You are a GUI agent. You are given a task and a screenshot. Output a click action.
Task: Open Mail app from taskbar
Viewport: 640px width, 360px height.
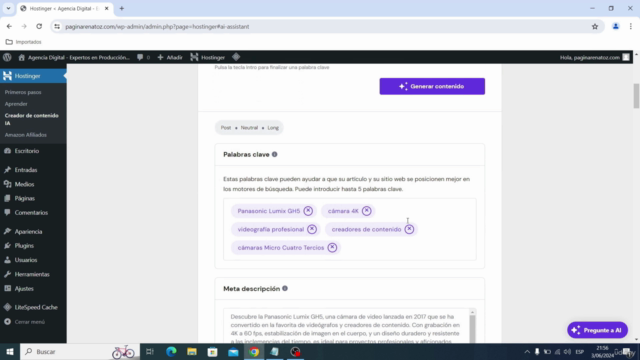[x=233, y=351]
